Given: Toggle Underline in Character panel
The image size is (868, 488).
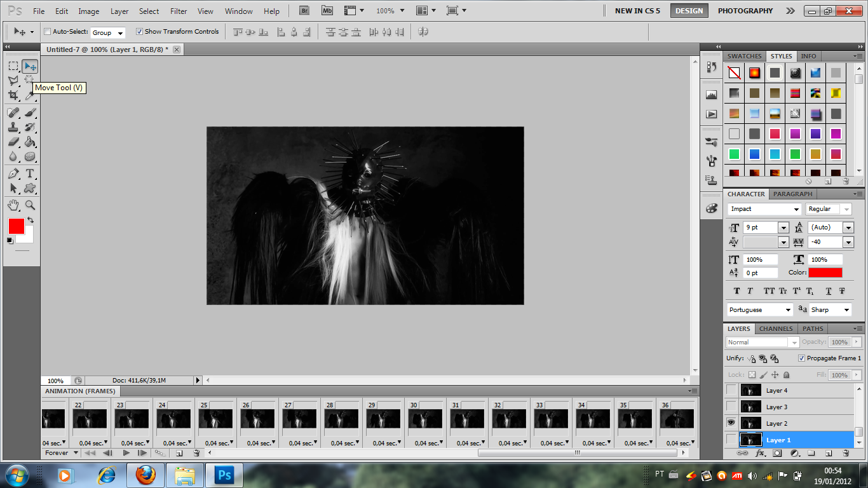Looking at the screenshot, I should 829,291.
